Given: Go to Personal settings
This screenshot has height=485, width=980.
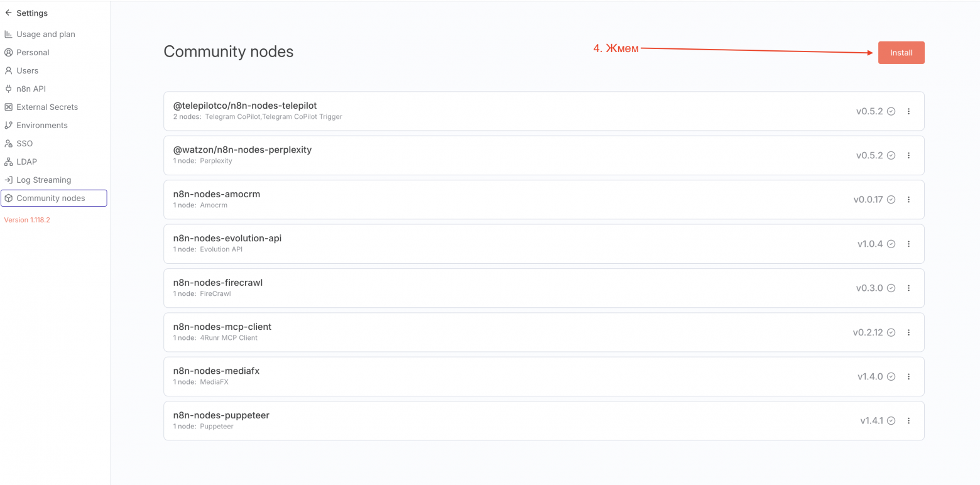Looking at the screenshot, I should [33, 53].
